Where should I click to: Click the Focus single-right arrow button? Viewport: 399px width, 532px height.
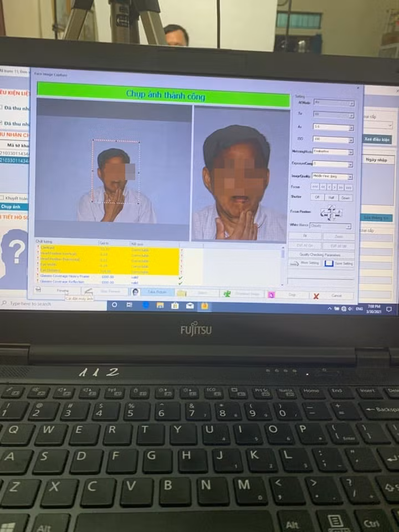tap(335, 187)
